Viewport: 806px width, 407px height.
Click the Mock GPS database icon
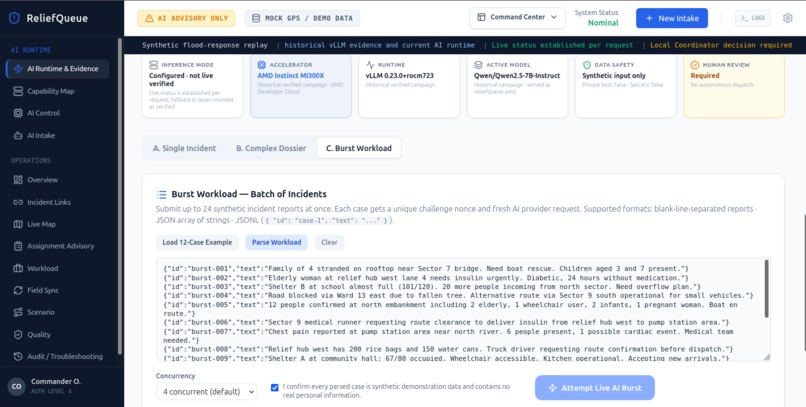(x=255, y=18)
